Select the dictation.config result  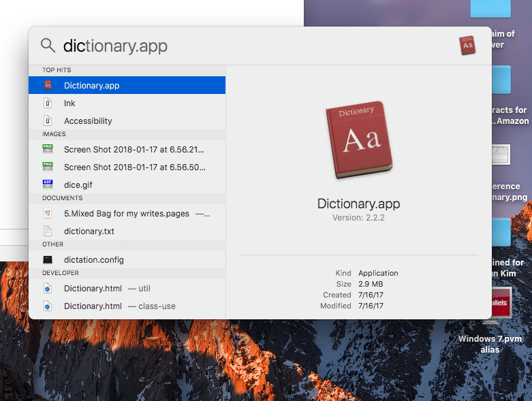pyautogui.click(x=127, y=259)
